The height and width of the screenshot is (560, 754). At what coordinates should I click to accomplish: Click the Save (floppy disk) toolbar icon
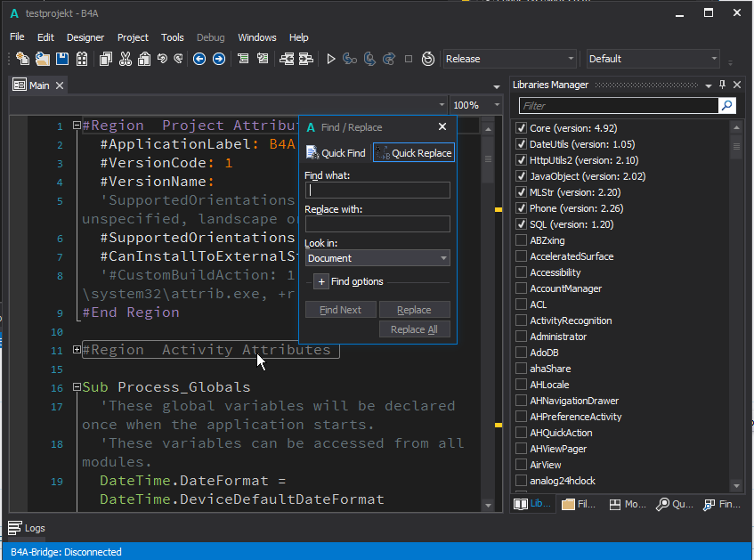[x=62, y=59]
